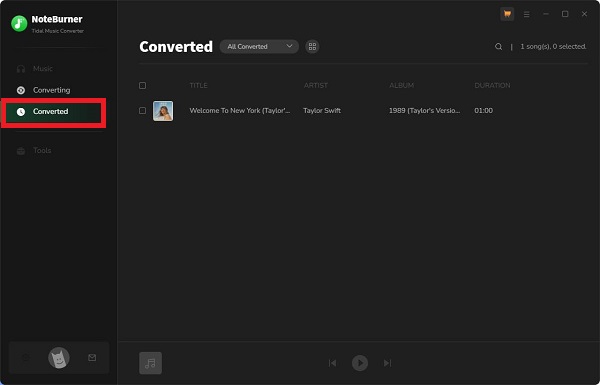
Task: Skip to the next track
Action: 387,363
